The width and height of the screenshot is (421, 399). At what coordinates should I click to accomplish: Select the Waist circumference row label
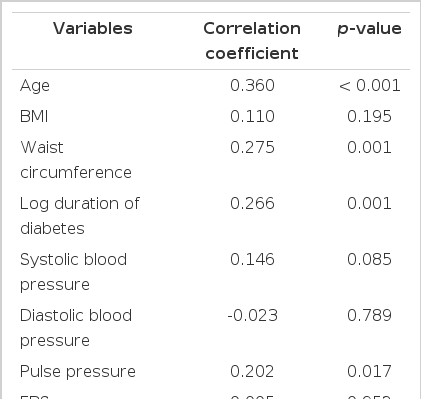[x=76, y=160]
